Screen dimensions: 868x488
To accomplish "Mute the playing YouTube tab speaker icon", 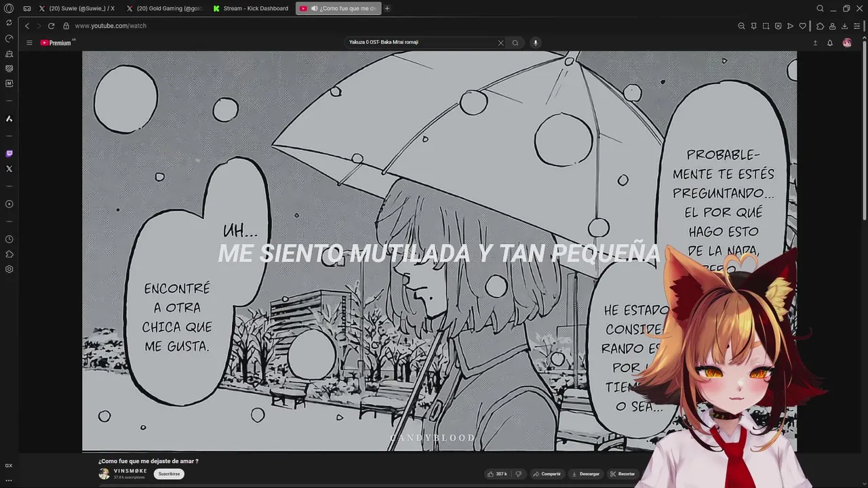I will tap(314, 8).
